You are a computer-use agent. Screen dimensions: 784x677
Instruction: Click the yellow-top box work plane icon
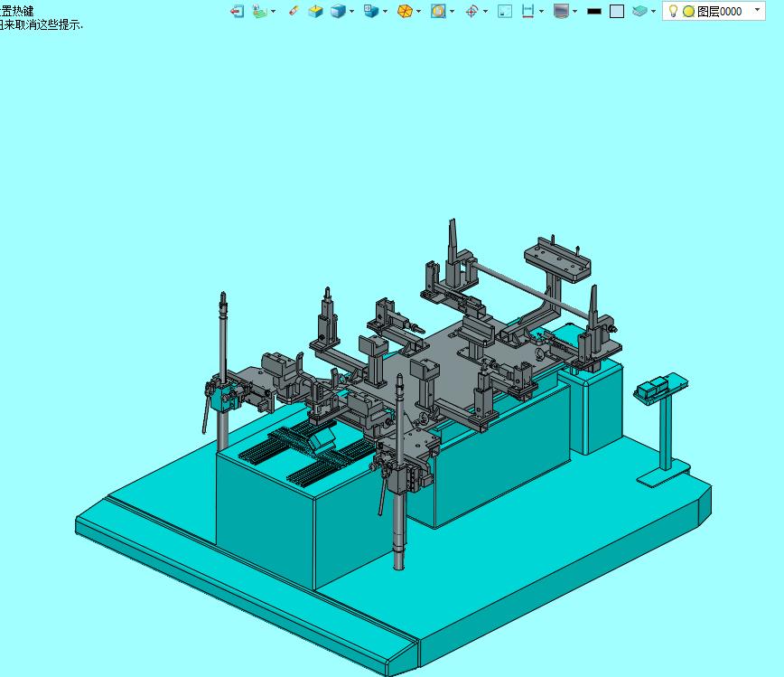tap(315, 11)
